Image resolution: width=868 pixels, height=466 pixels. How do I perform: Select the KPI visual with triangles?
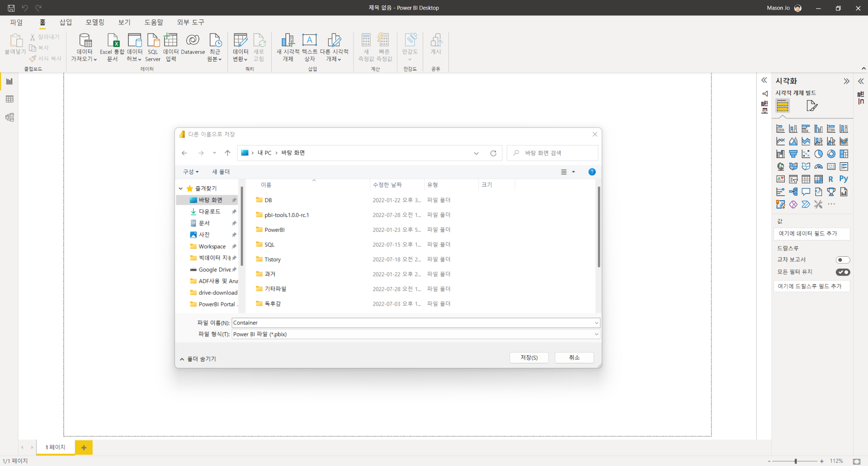pyautogui.click(x=780, y=179)
